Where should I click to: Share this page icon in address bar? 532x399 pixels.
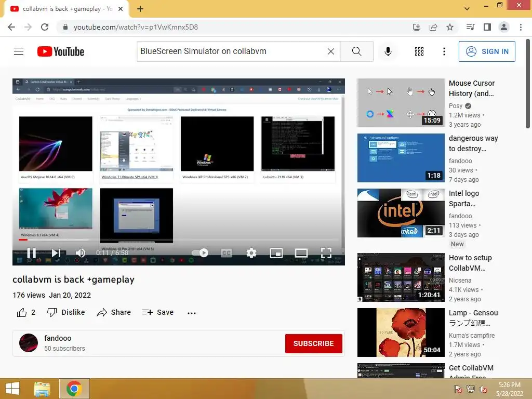(x=433, y=27)
